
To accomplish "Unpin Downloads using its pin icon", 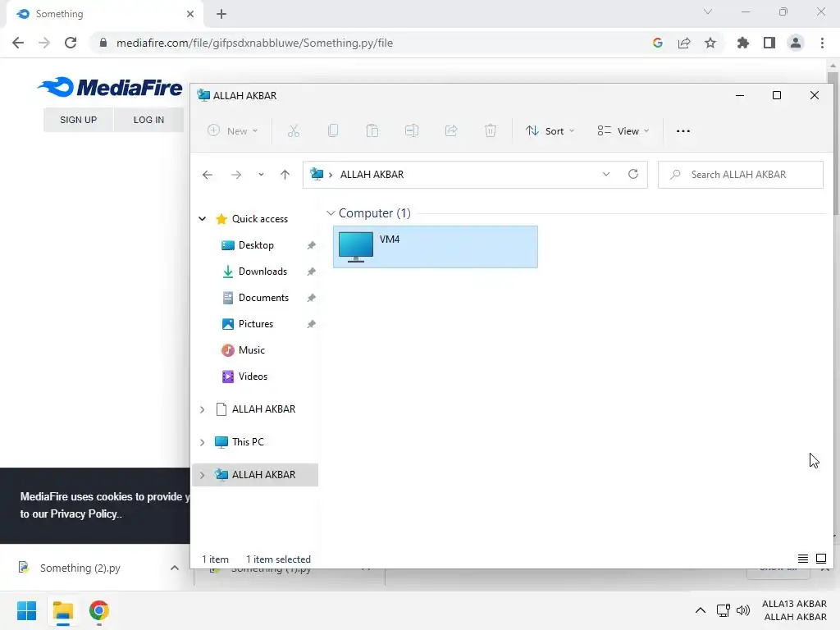I will (311, 272).
